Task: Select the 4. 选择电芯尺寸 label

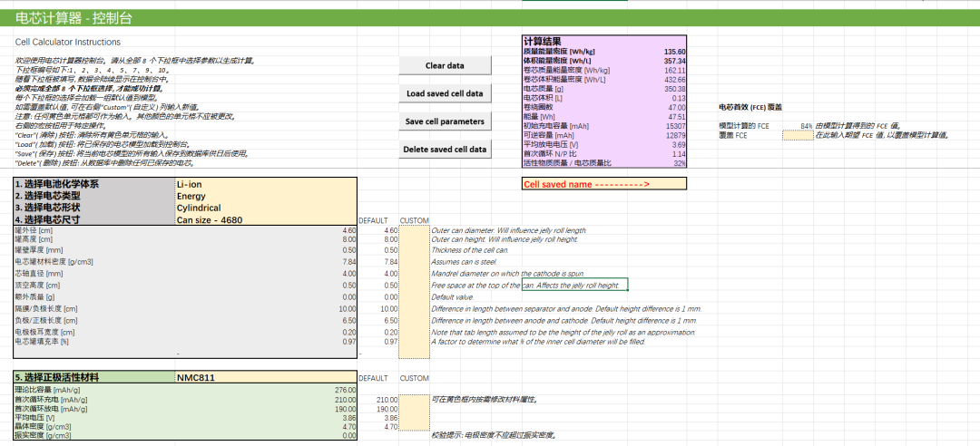Action: pos(47,220)
